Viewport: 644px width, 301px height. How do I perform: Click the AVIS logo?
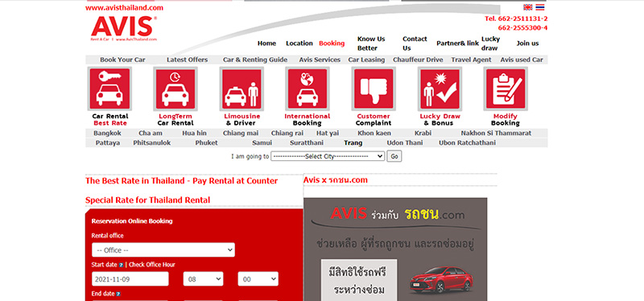click(x=124, y=28)
